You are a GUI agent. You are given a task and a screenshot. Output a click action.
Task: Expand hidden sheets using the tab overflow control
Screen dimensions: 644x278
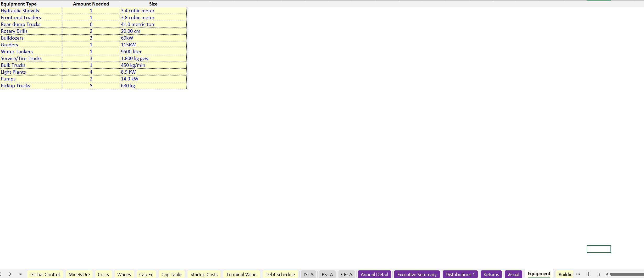[x=578, y=274]
